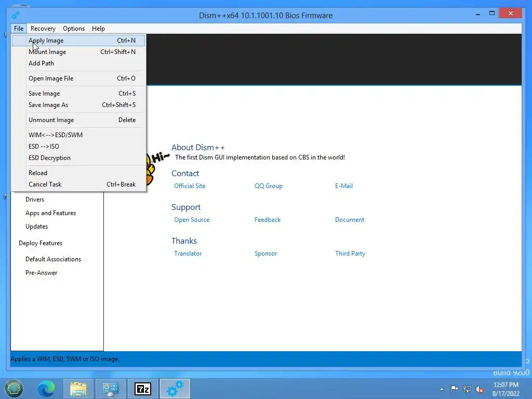Open the Recovery menu
The height and width of the screenshot is (399, 532).
[x=43, y=29]
